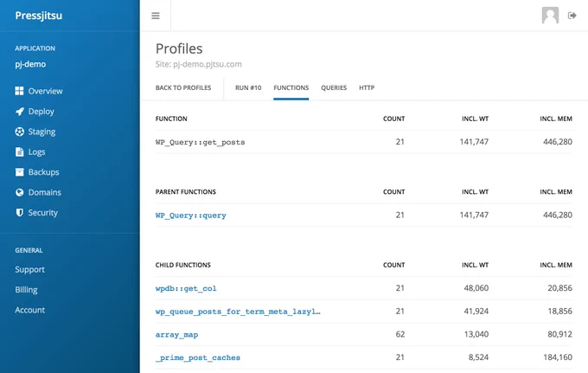Click the 18,856 memory value
This screenshot has height=373, width=588.
(559, 311)
